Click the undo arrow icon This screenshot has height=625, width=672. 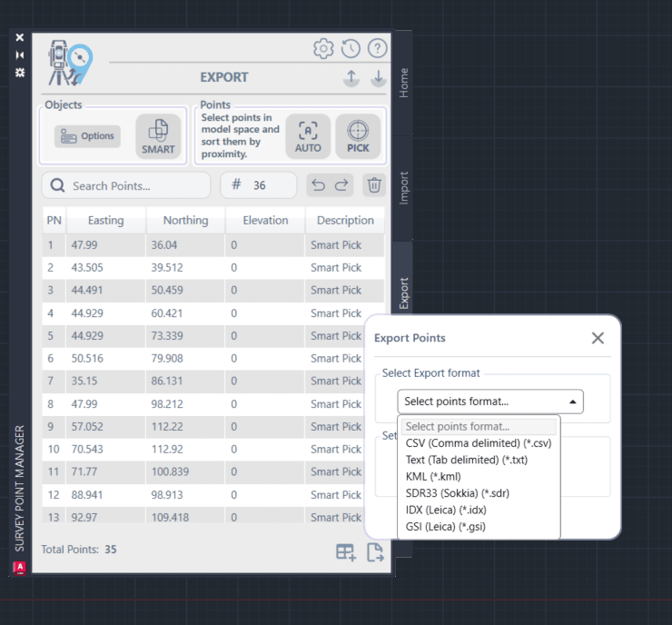tap(318, 185)
